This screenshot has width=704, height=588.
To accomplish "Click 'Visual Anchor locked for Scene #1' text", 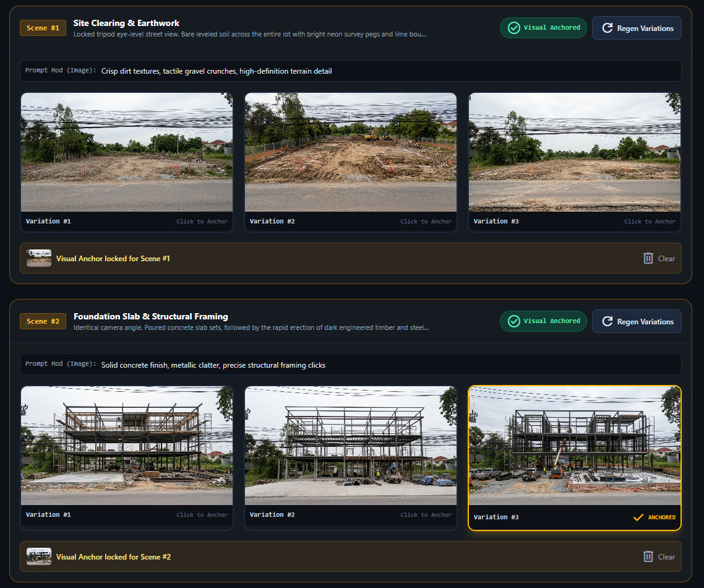I will (x=113, y=258).
